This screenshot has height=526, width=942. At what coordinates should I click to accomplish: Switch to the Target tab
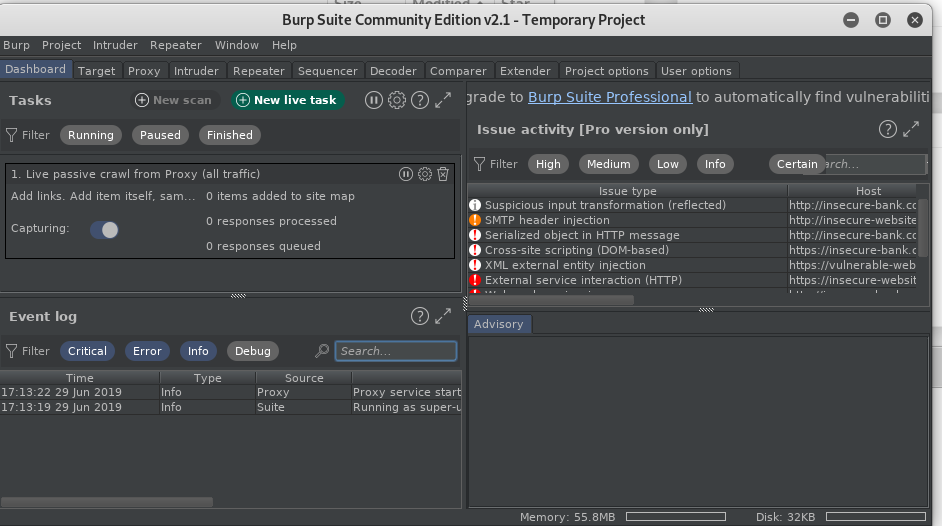coord(97,71)
